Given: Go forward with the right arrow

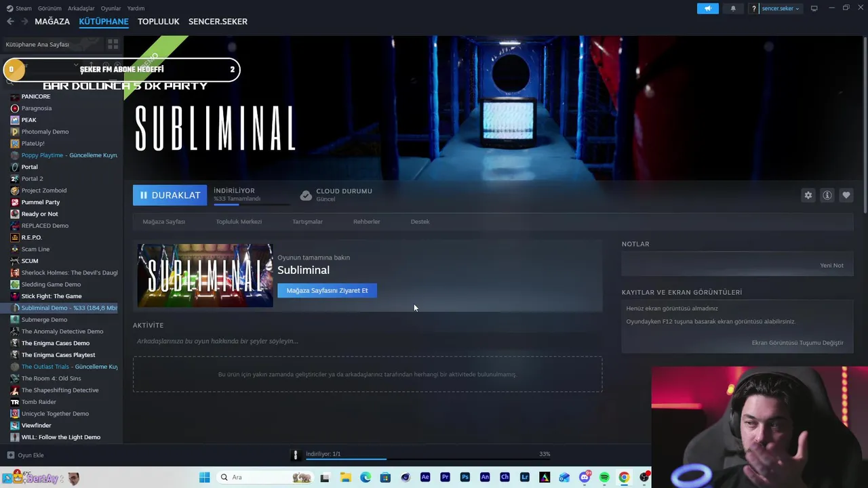Looking at the screenshot, I should (25, 22).
